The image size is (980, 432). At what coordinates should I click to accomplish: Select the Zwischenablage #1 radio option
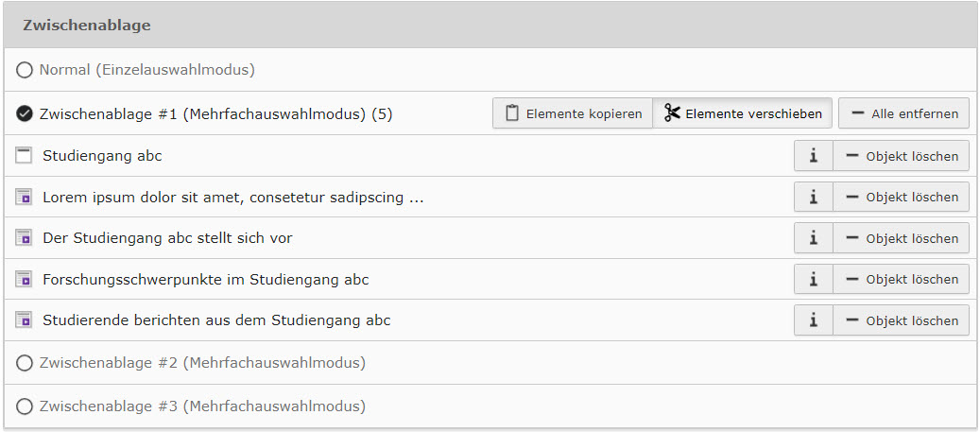(x=25, y=114)
